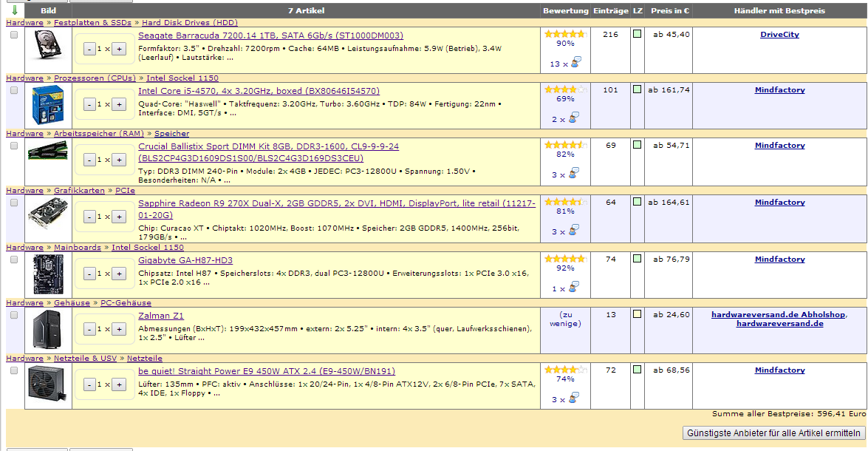Image resolution: width=868 pixels, height=451 pixels.
Task: Click star rating of be quiet! Straight Power
Action: (565, 370)
